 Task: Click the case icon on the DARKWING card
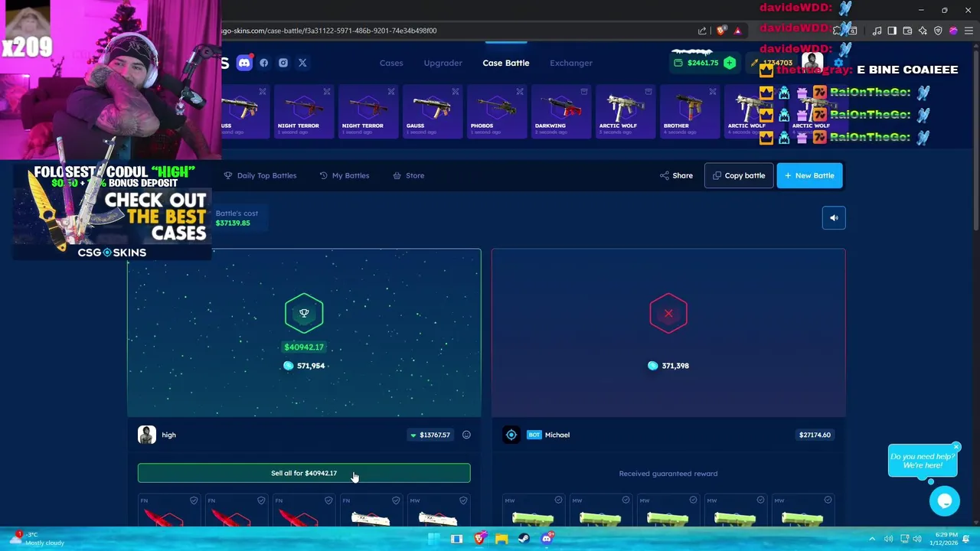coord(584,92)
